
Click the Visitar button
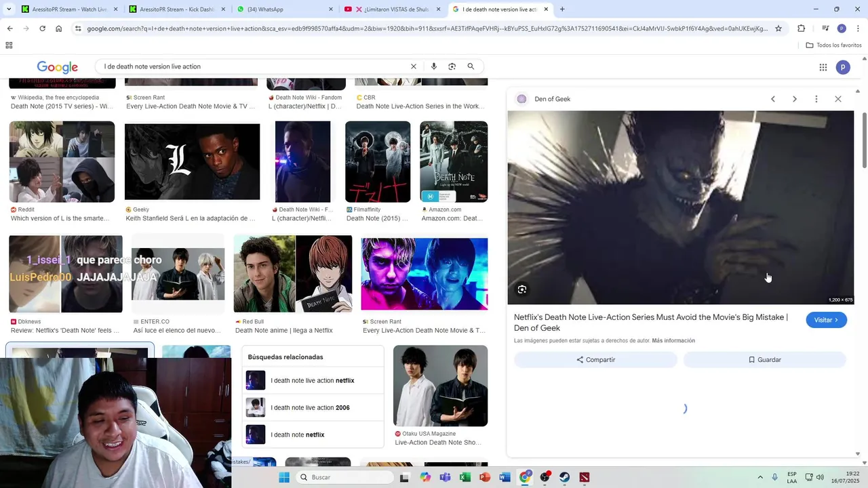click(x=826, y=320)
